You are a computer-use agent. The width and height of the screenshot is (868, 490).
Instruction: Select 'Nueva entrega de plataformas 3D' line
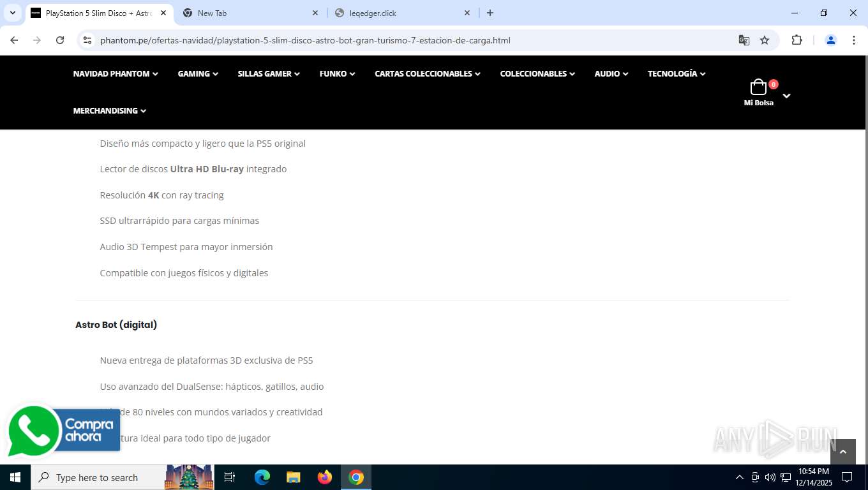(206, 360)
